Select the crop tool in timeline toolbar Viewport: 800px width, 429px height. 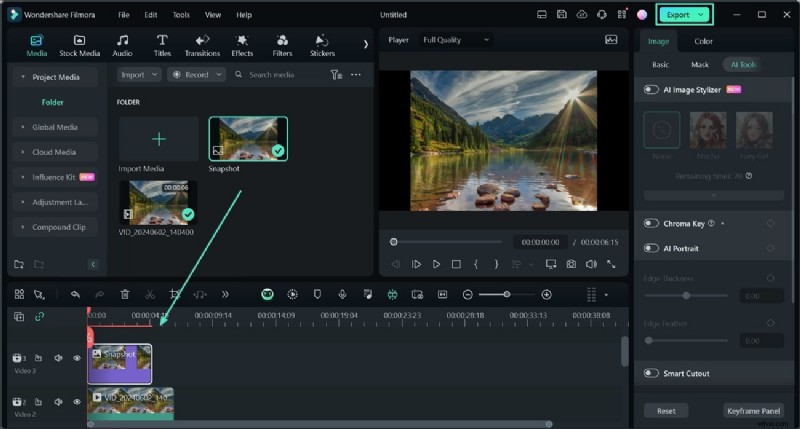tap(175, 294)
